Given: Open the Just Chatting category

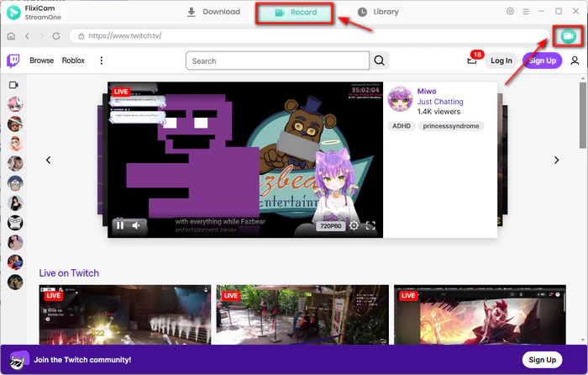Looking at the screenshot, I should click(440, 102).
